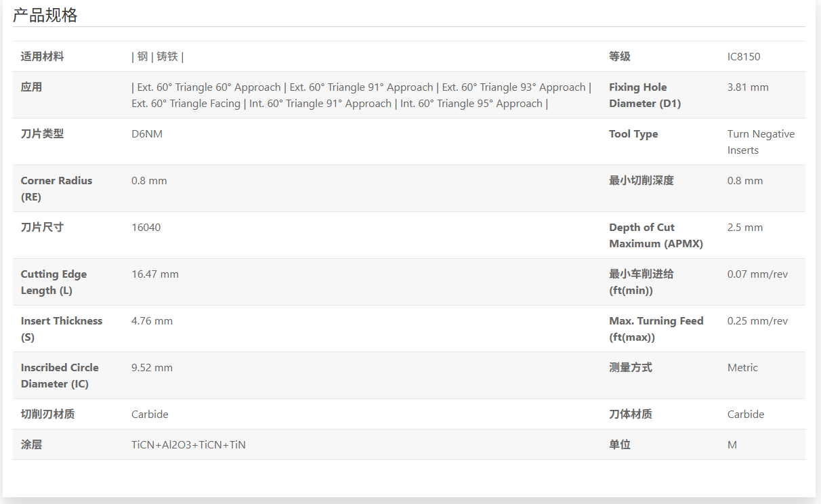Screen dimensions: 821x504
Task: Click the D6NM insert type value
Action: point(147,134)
